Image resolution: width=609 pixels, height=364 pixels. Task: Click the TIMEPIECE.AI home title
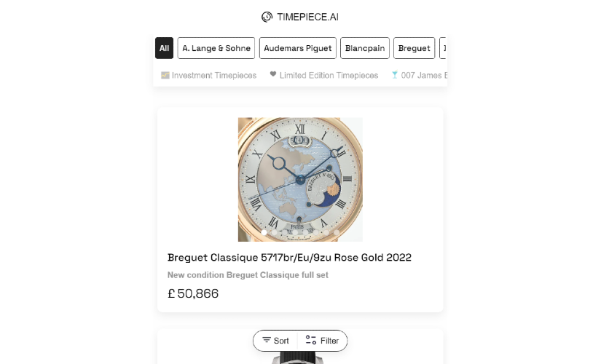pyautogui.click(x=307, y=17)
